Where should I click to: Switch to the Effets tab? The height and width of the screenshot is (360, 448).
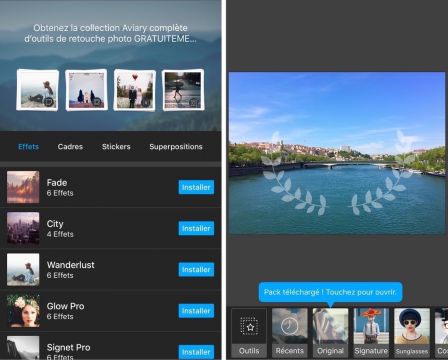[x=29, y=147]
